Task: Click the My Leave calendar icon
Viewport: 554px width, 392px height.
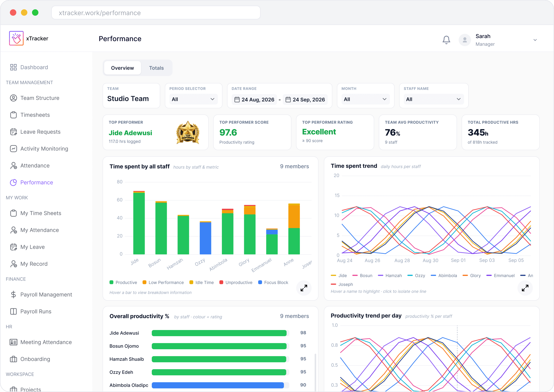Action: pos(13,247)
